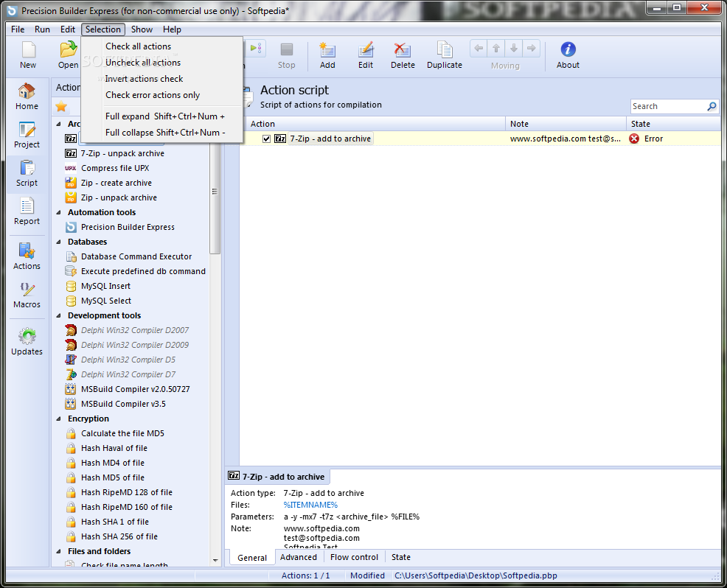This screenshot has width=727, height=588.
Task: Click the %ITEMNAME% files link
Action: [x=310, y=505]
